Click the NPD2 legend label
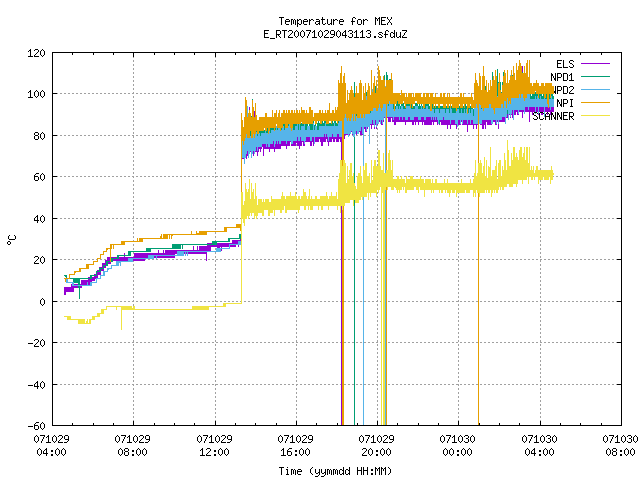This screenshot has width=640, height=480. click(x=563, y=90)
